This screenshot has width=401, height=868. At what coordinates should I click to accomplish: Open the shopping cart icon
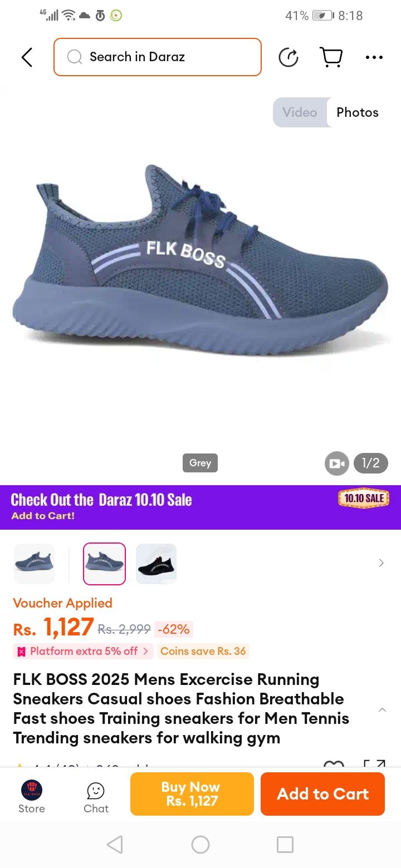point(331,57)
